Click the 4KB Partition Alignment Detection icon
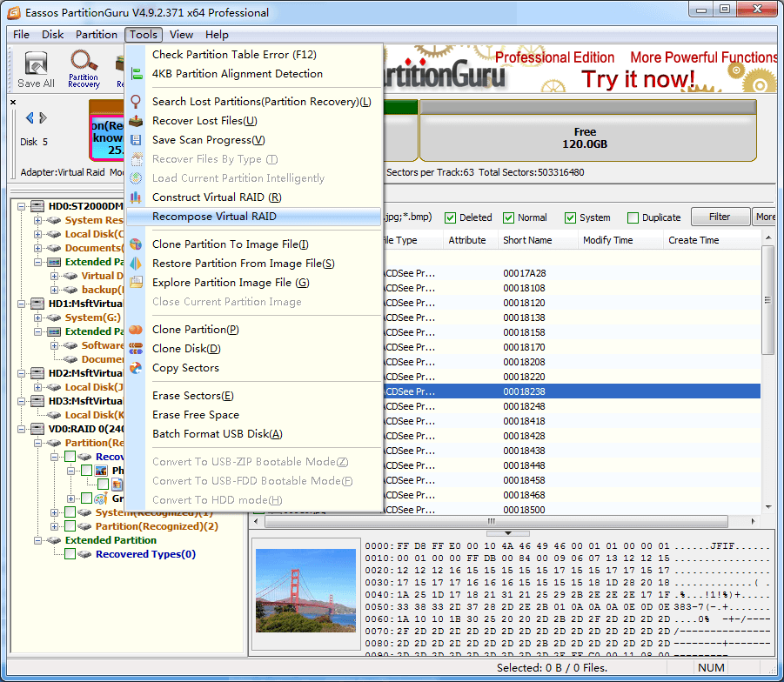 (x=136, y=74)
